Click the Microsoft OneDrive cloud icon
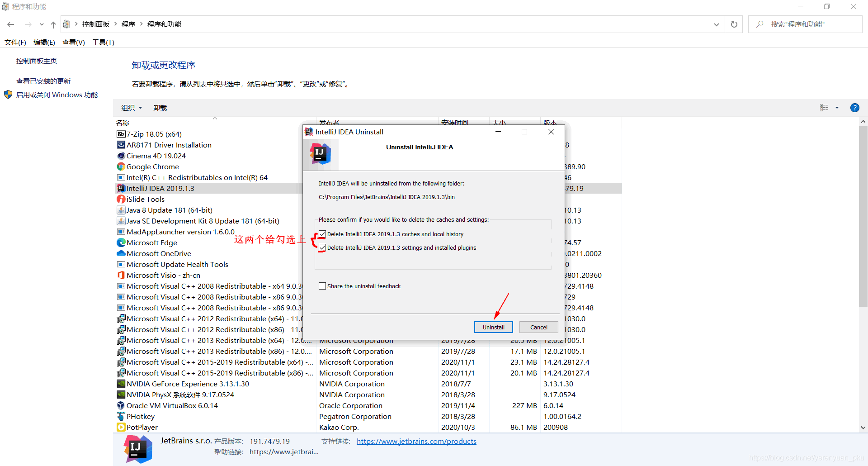The width and height of the screenshot is (868, 466). pyautogui.click(x=121, y=253)
